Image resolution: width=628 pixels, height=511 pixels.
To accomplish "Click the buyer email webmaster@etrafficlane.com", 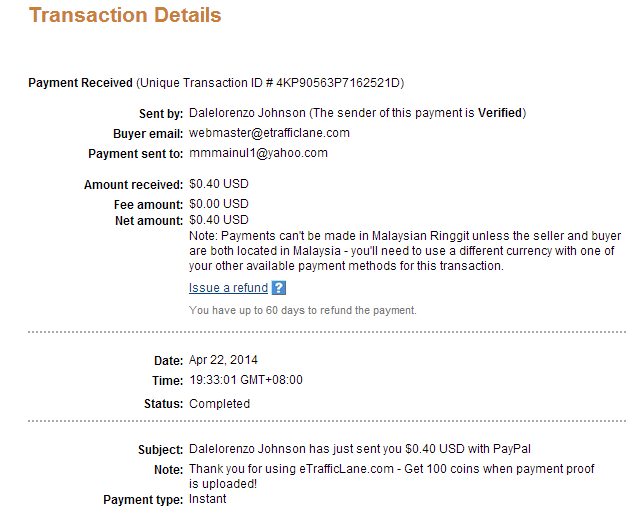I will pos(269,133).
